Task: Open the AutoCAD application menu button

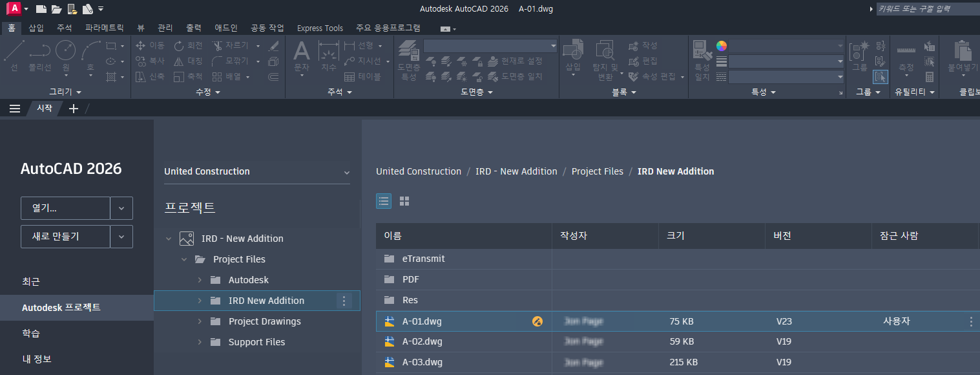Action: pyautogui.click(x=13, y=8)
